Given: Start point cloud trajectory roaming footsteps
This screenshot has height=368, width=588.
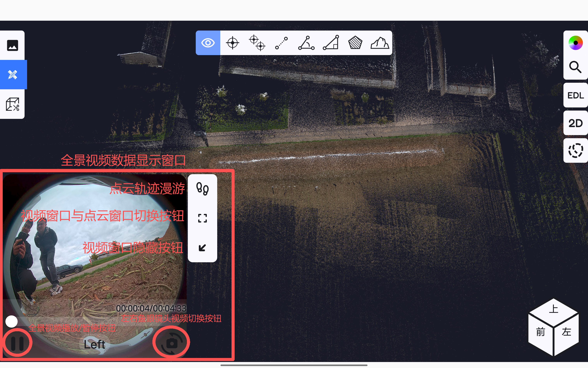Looking at the screenshot, I should 202,189.
